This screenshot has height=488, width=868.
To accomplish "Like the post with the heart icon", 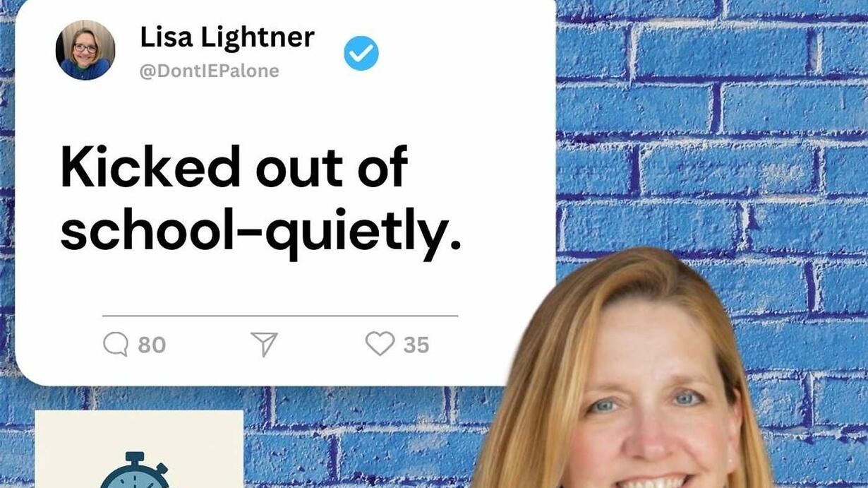I will point(380,344).
